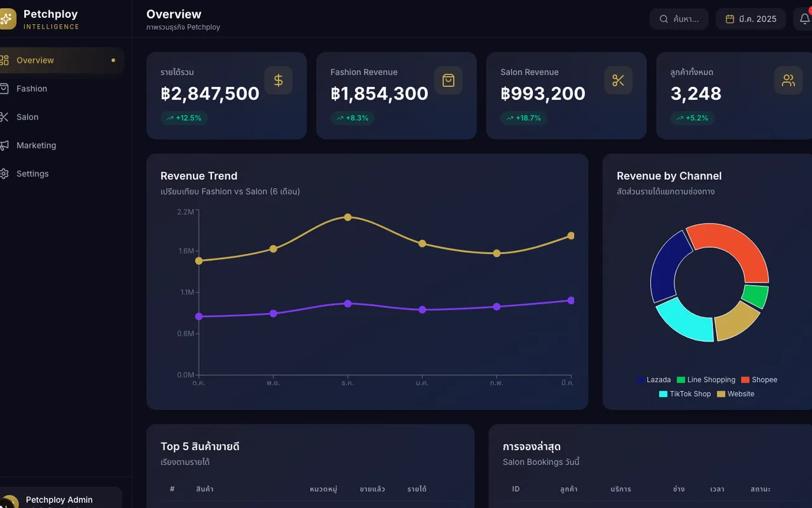
Task: Click the Website gold legend swatch
Action: coord(721,394)
